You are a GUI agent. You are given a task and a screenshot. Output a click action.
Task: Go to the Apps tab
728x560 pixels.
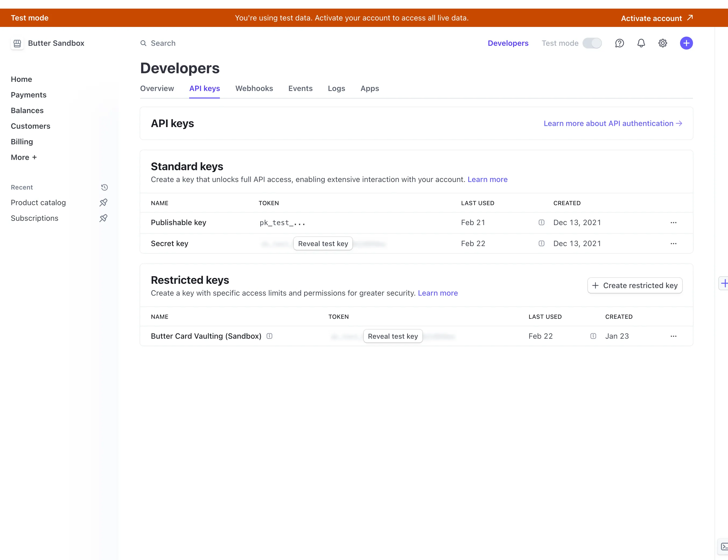click(370, 89)
